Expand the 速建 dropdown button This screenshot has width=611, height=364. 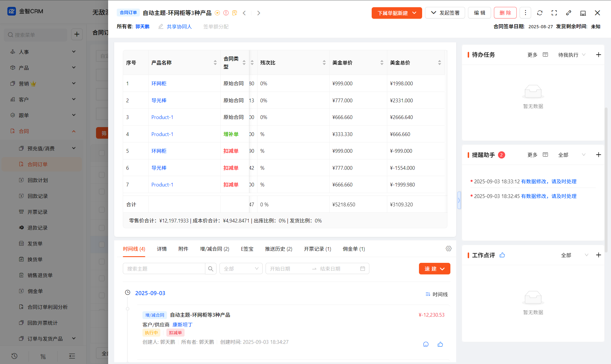434,269
